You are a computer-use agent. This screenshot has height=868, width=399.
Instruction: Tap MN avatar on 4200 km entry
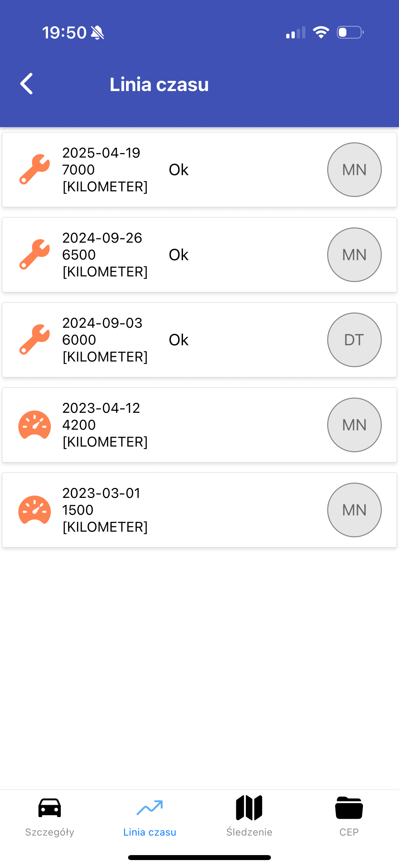click(x=354, y=425)
